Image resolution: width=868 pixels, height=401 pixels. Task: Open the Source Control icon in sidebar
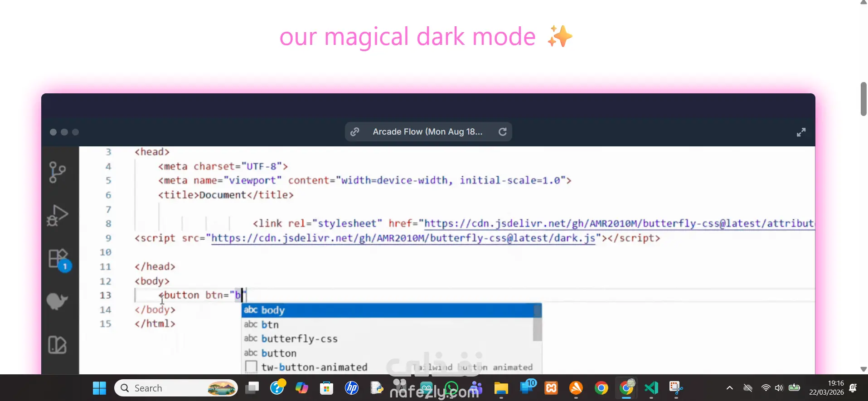click(x=57, y=173)
